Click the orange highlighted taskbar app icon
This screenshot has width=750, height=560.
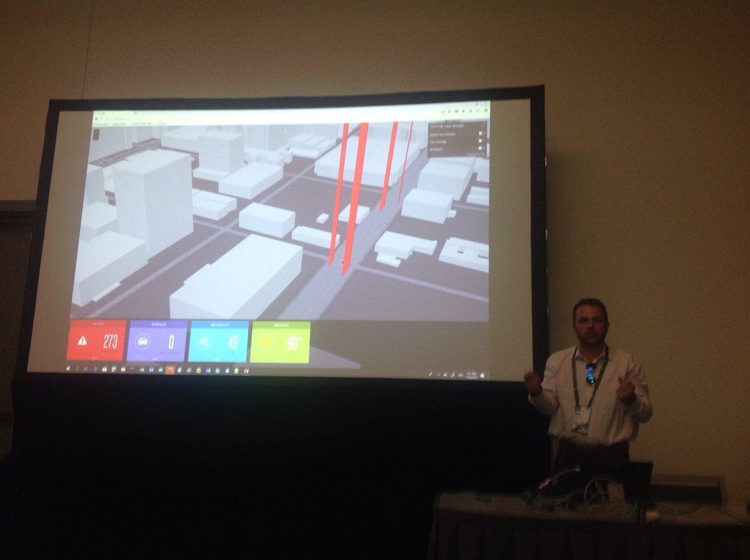tap(169, 370)
